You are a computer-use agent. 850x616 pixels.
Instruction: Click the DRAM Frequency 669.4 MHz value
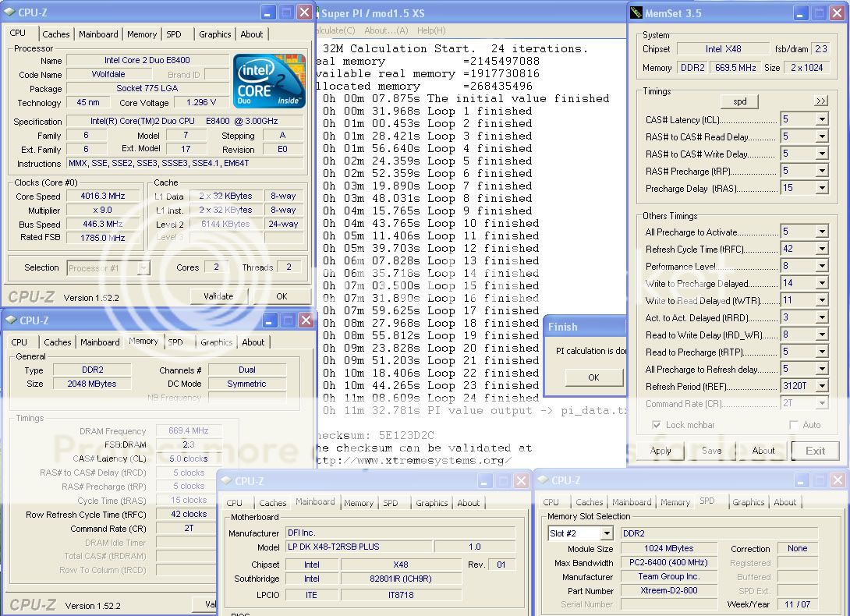coord(188,430)
